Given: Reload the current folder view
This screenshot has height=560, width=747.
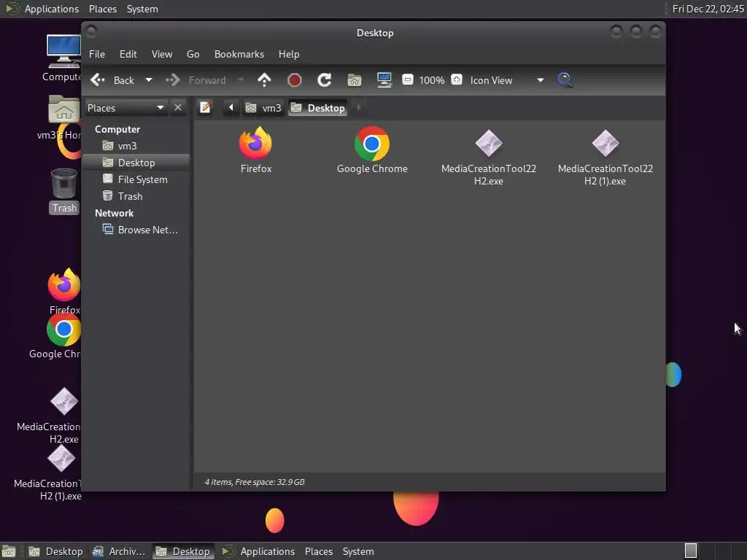Looking at the screenshot, I should (x=325, y=80).
